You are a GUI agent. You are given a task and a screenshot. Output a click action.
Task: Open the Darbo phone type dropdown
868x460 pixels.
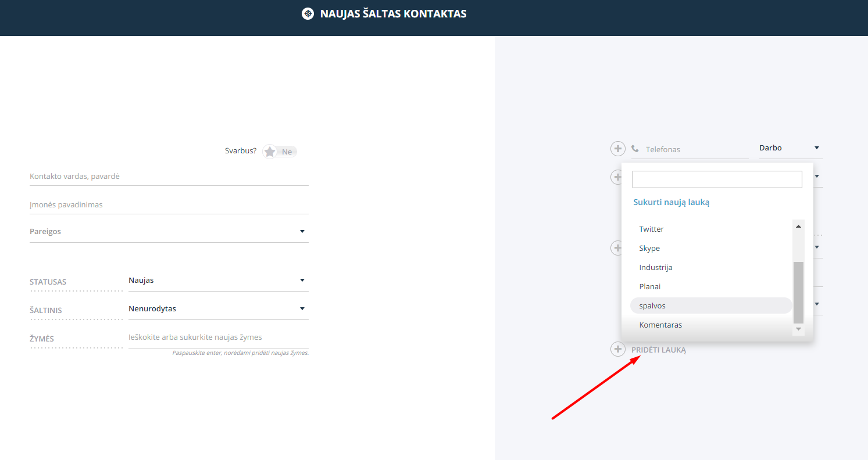791,148
